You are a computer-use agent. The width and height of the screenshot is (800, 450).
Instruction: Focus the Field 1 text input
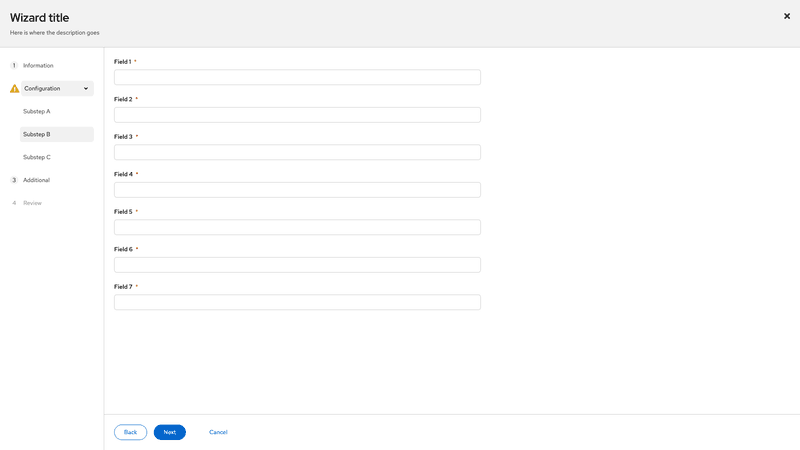click(297, 78)
